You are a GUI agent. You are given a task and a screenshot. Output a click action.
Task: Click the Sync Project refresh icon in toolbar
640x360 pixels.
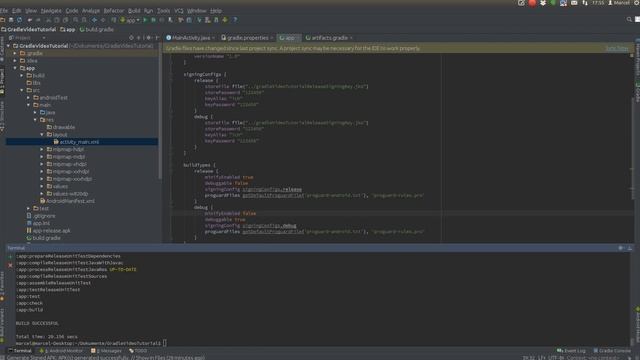(19, 20)
